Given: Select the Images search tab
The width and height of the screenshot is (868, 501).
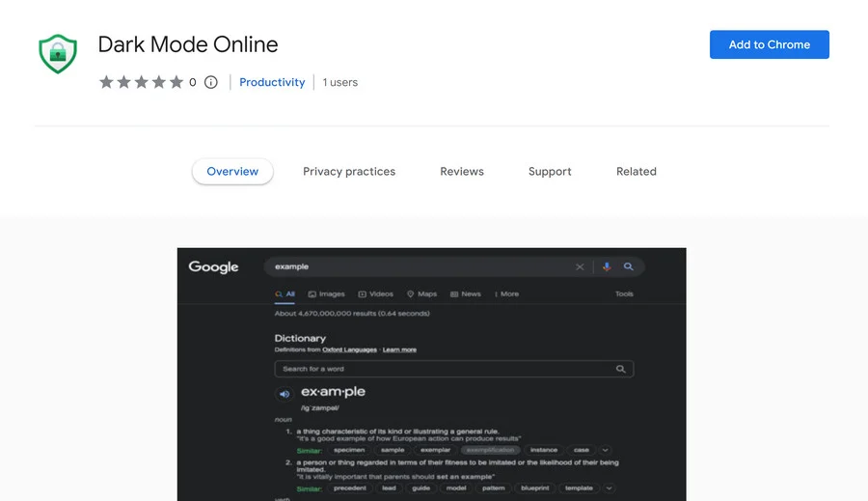Looking at the screenshot, I should [x=327, y=294].
